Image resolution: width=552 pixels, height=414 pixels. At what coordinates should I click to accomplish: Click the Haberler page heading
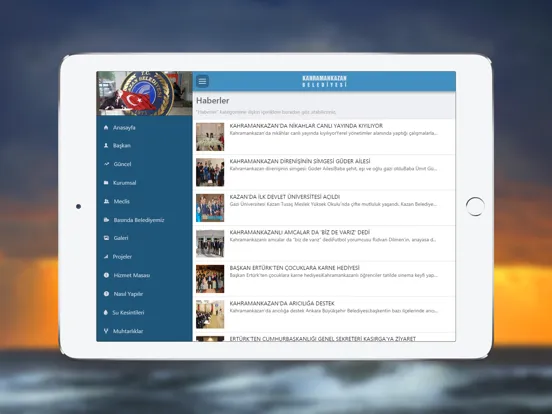coord(213,101)
